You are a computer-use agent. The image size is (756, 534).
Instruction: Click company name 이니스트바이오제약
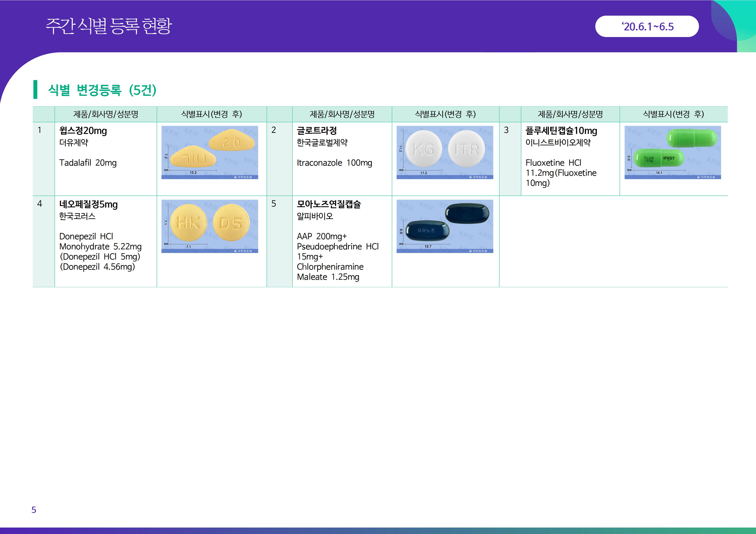click(558, 143)
